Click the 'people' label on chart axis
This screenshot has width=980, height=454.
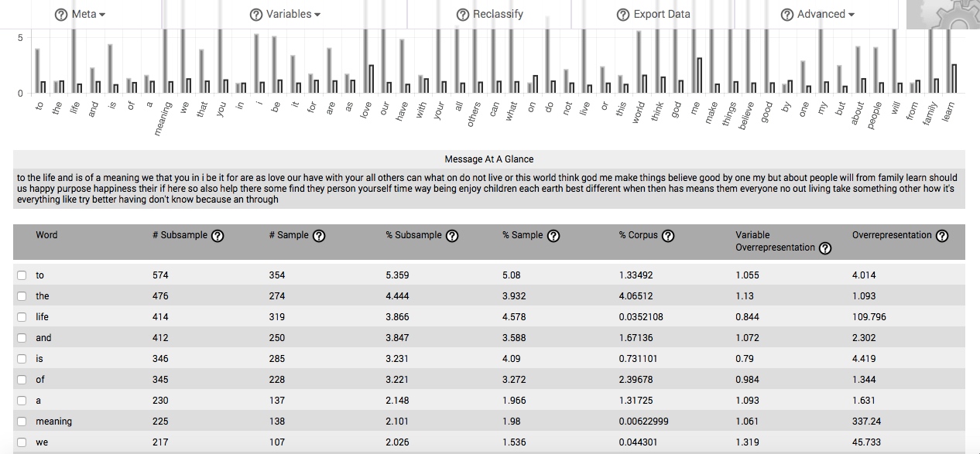(x=876, y=114)
